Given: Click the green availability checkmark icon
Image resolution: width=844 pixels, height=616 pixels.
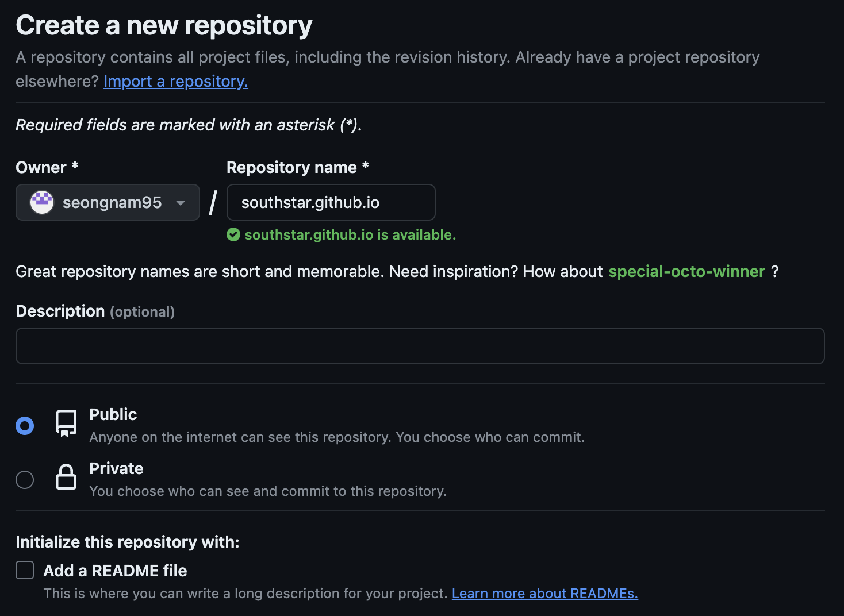Looking at the screenshot, I should (233, 234).
